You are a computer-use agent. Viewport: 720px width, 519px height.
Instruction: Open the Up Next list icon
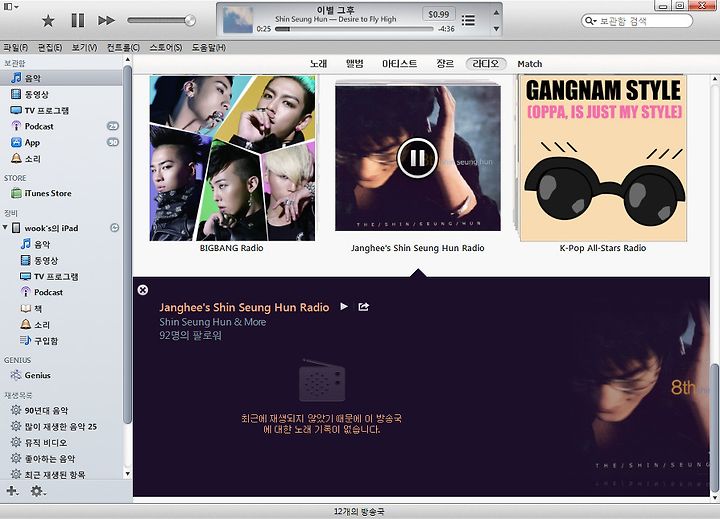[x=468, y=20]
